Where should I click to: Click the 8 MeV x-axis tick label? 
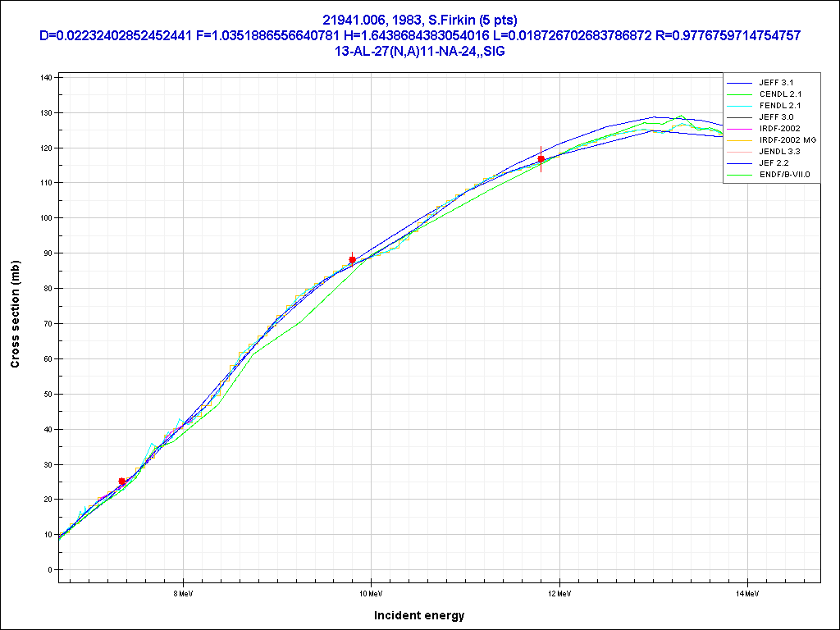coord(182,591)
